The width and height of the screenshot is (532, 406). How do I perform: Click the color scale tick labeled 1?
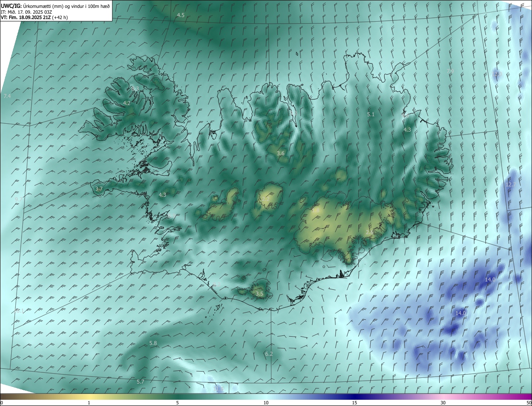tap(89, 403)
